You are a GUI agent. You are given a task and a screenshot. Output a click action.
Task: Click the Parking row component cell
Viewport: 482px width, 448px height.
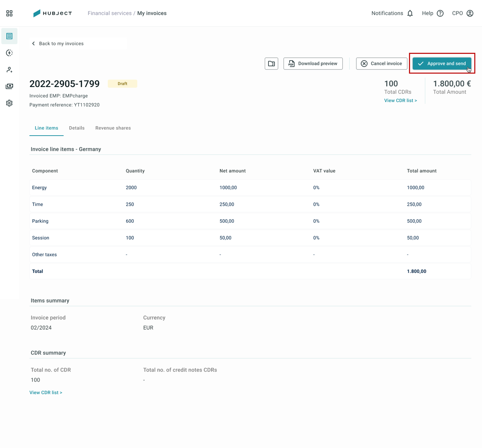point(40,221)
